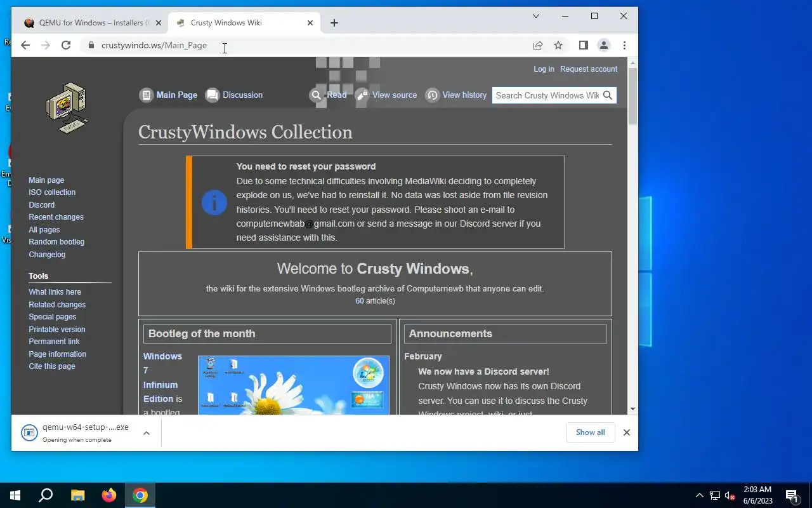Screen dimensions: 812x508
Task: Go back using the browser back arrow
Action: (25, 45)
